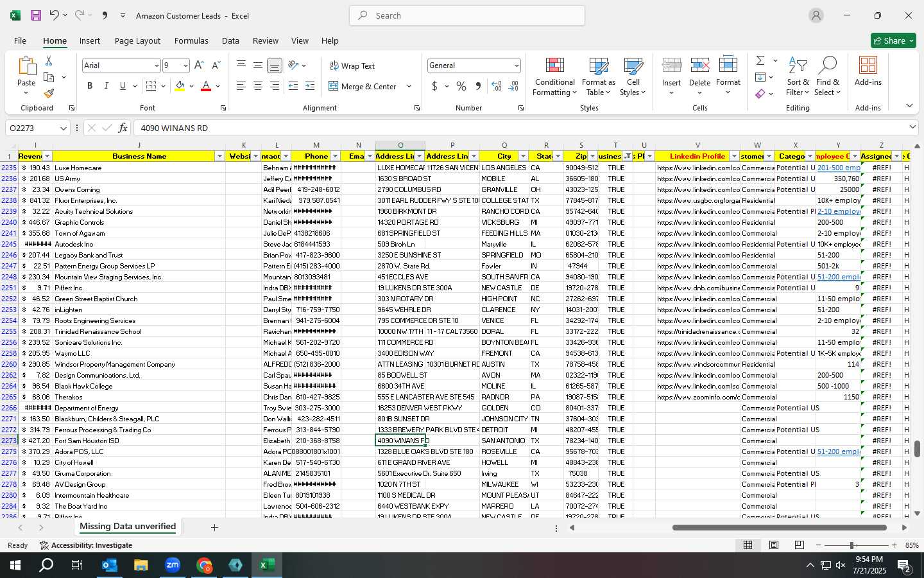The image size is (924, 578).
Task: Open the General number format dropdown
Action: 516,66
